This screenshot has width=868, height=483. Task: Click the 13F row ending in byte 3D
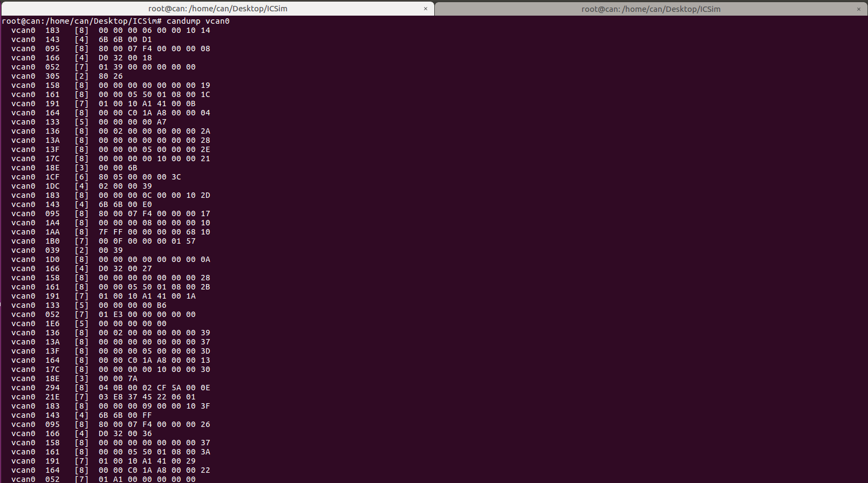point(111,351)
